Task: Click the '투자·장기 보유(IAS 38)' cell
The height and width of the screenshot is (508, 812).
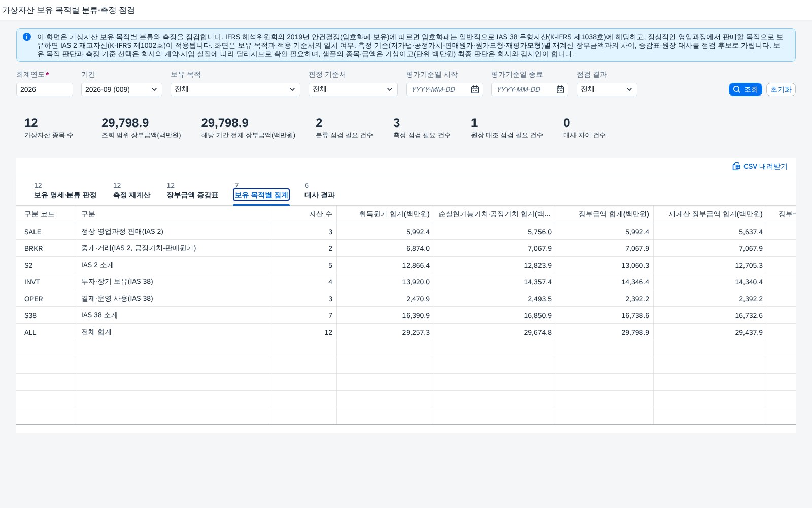Action: [175, 282]
